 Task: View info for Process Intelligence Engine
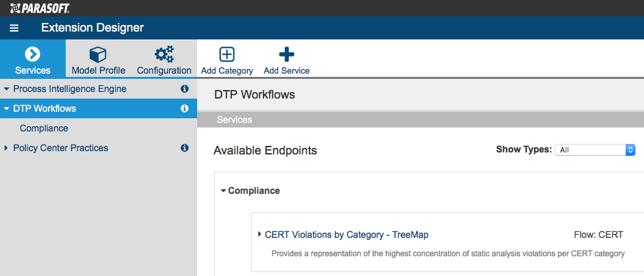[185, 89]
